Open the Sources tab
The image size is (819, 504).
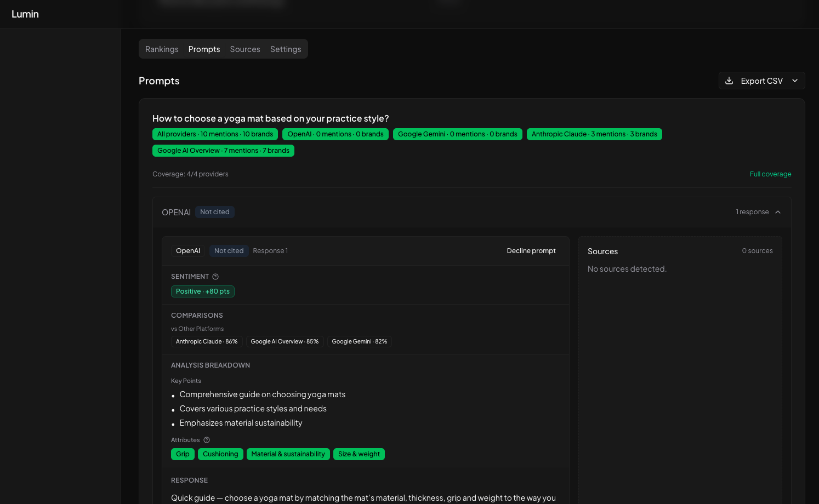tap(245, 49)
